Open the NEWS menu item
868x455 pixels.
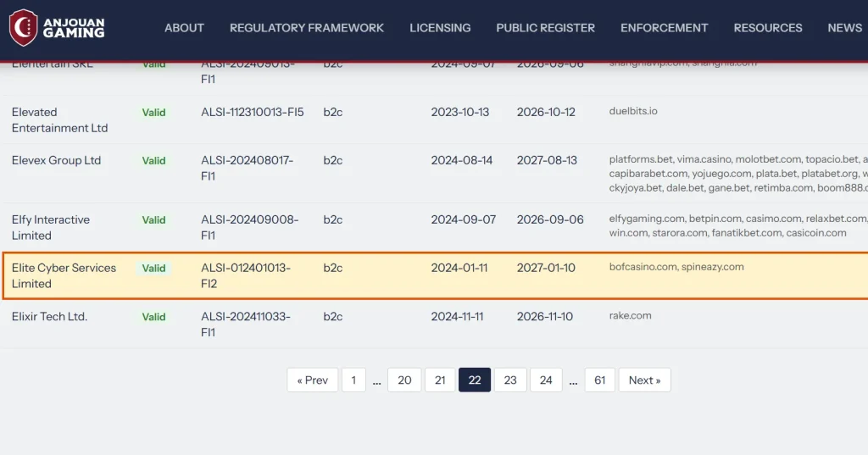(845, 28)
